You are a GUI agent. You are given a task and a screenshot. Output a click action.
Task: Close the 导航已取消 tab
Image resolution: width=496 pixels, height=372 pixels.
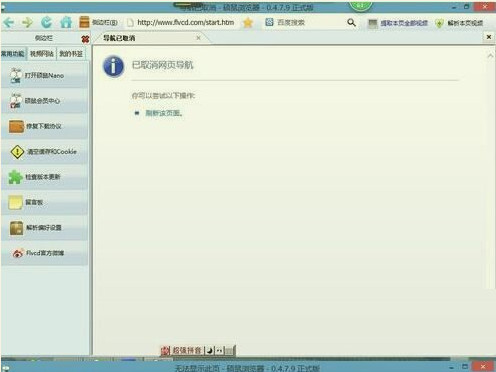pyautogui.click(x=198, y=38)
